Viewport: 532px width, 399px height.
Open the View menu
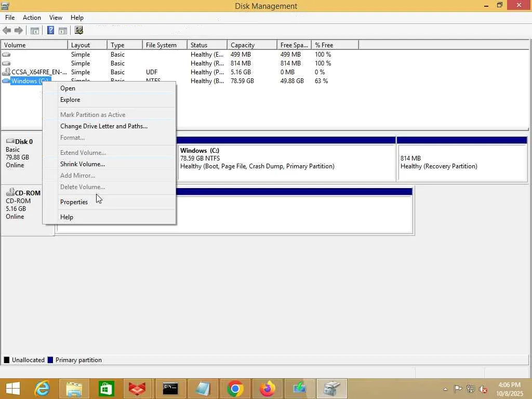click(x=56, y=18)
